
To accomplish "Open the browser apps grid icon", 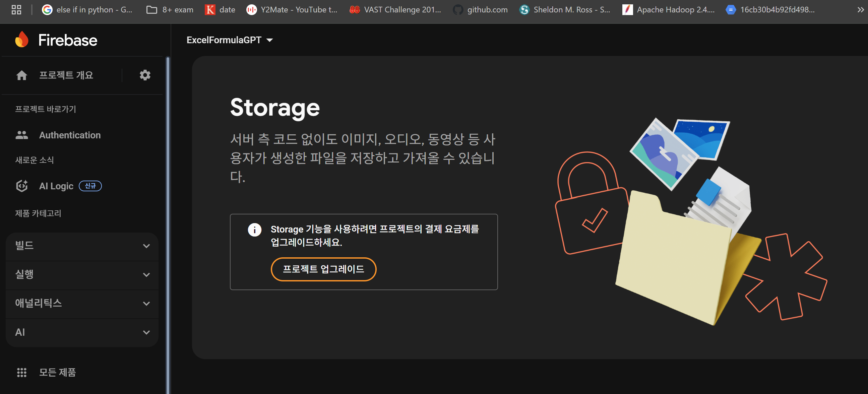I will pyautogui.click(x=16, y=9).
